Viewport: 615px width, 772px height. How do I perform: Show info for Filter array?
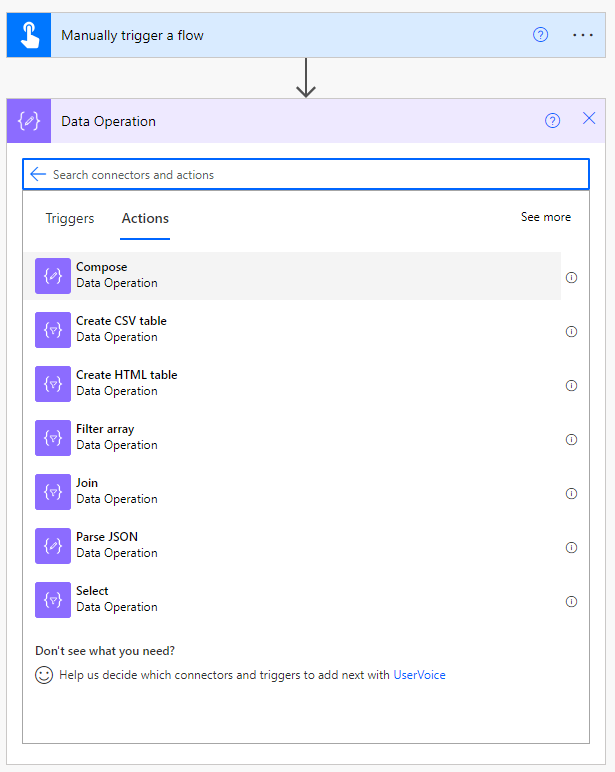tap(571, 440)
